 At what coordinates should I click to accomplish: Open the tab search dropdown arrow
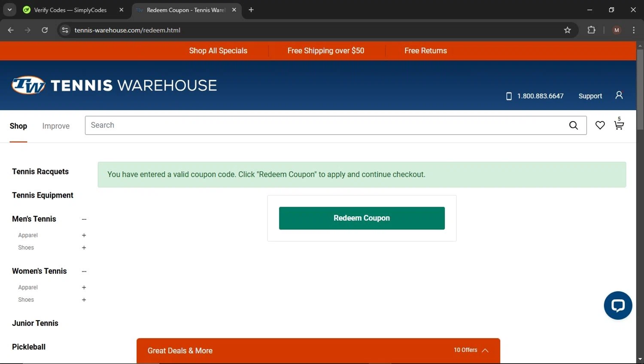coord(9,10)
